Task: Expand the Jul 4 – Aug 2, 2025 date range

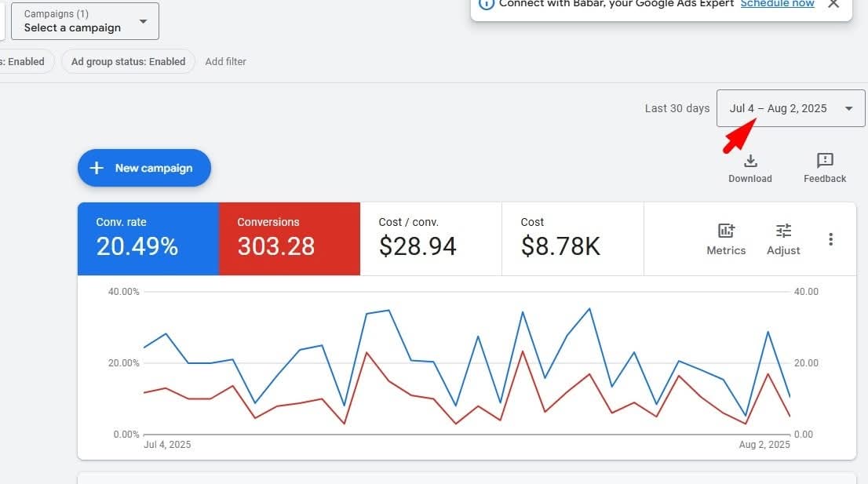Action: tap(790, 108)
